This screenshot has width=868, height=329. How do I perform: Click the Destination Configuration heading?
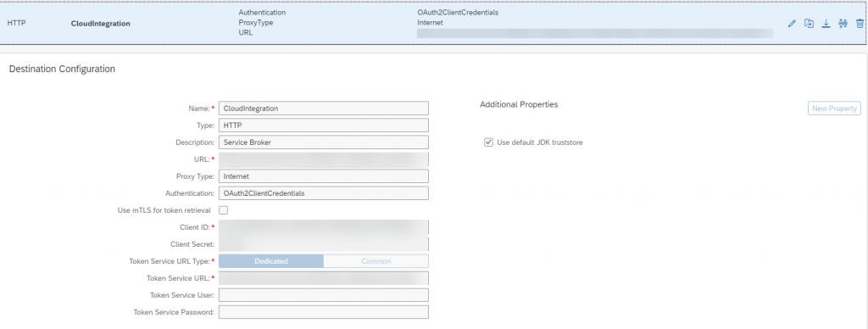pos(62,70)
